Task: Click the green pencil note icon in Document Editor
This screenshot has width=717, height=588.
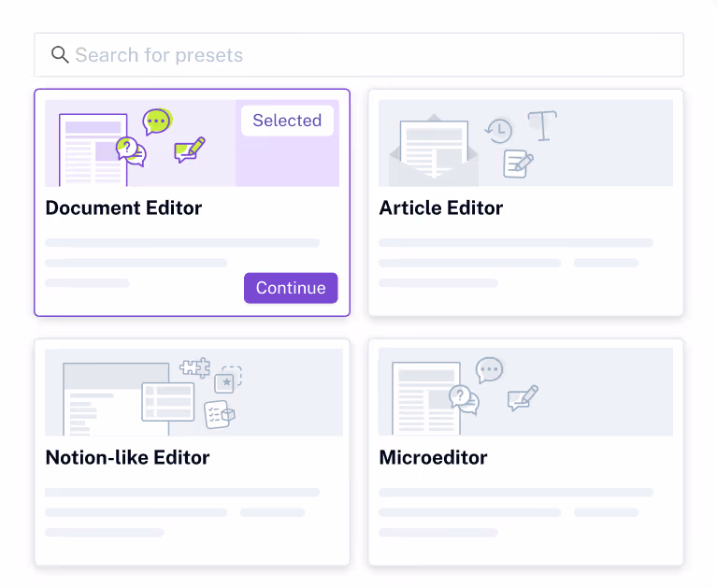Action: 190,150
